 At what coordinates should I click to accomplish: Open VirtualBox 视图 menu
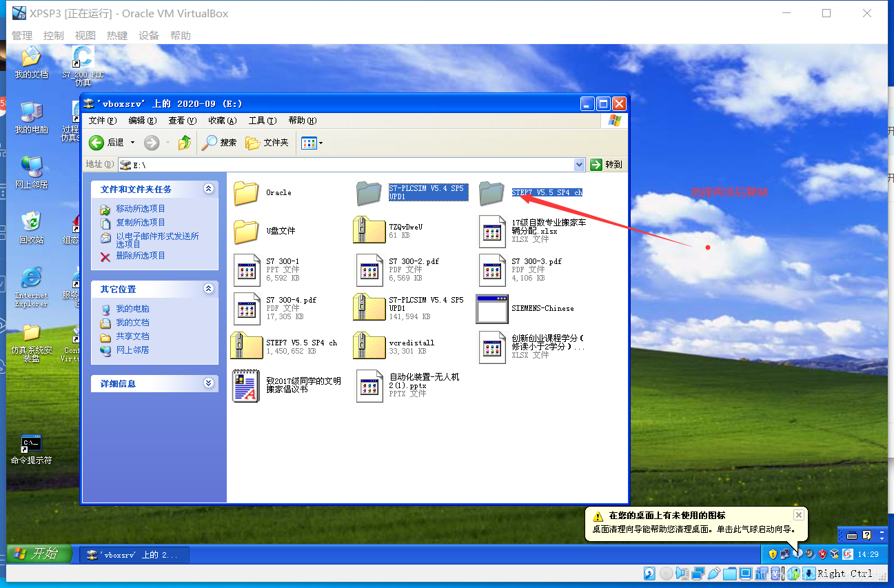click(x=85, y=35)
